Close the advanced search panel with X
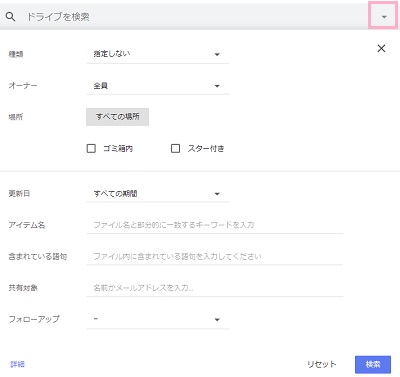The image size is (400, 377). (381, 48)
